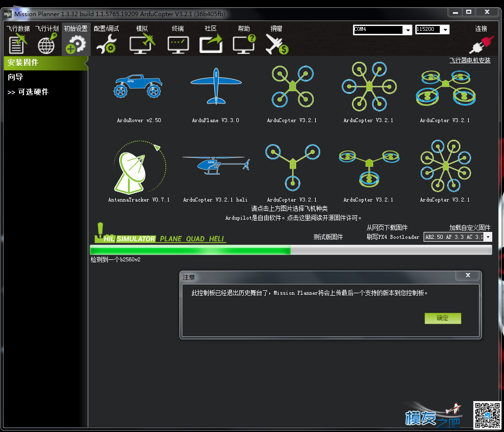Choose the AntennaTracker V0.7.1 dish icon
Viewport: 504px width, 432px height.
tap(140, 167)
